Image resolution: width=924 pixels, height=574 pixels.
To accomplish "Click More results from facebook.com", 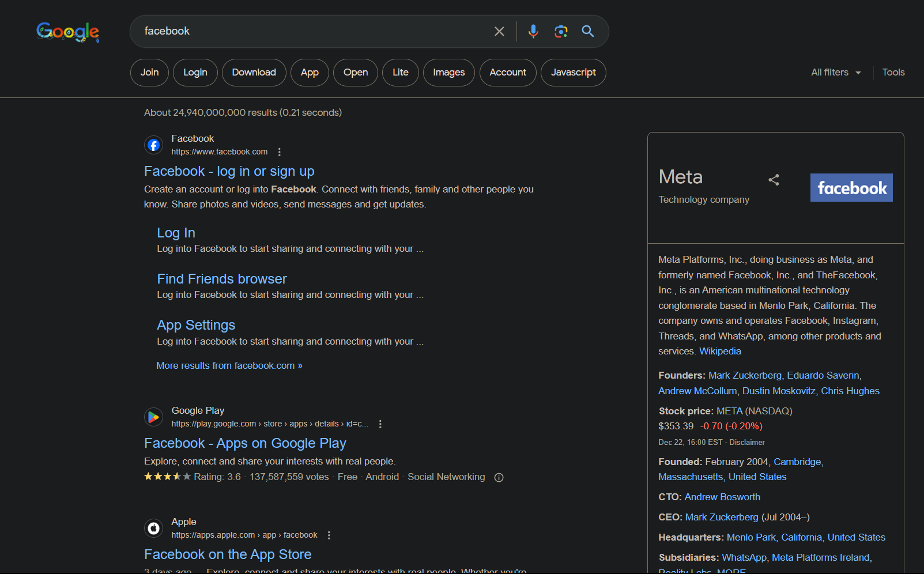I will [x=229, y=365].
